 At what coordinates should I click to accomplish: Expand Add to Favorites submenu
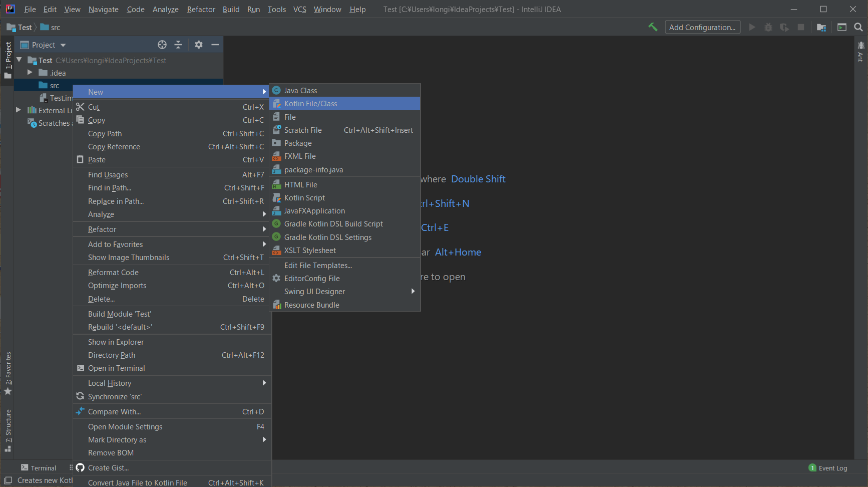[x=172, y=244]
